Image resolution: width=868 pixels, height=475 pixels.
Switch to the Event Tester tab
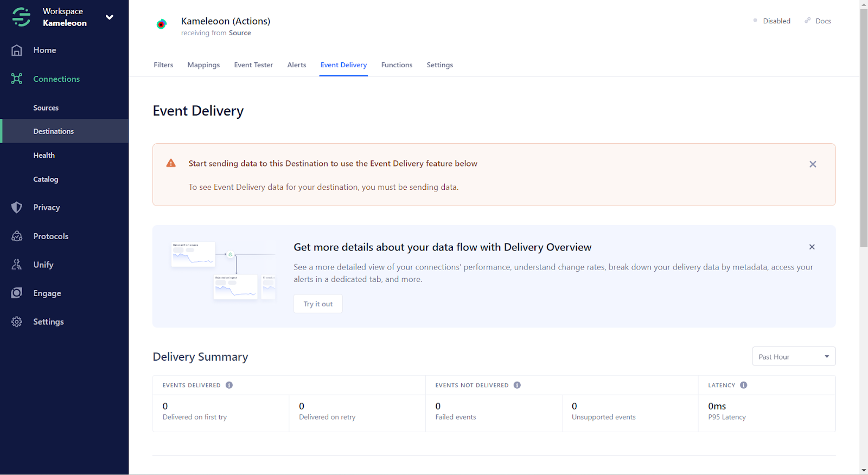[x=253, y=65]
